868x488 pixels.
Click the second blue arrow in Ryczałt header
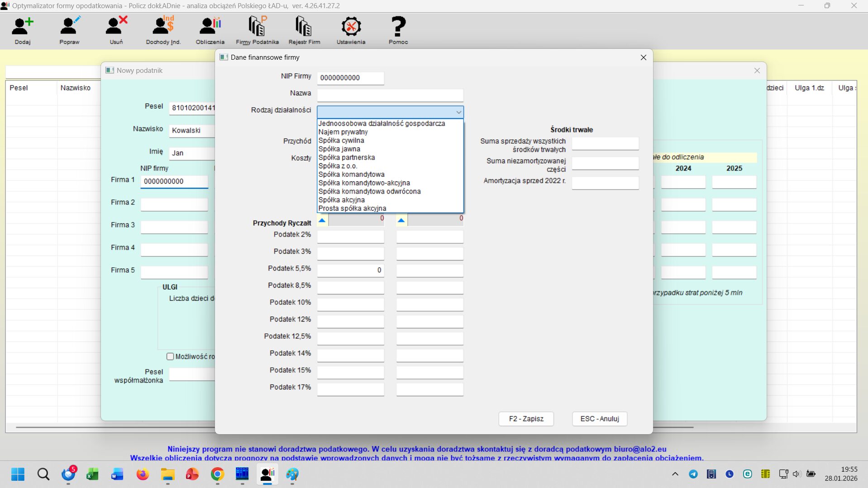tap(401, 221)
